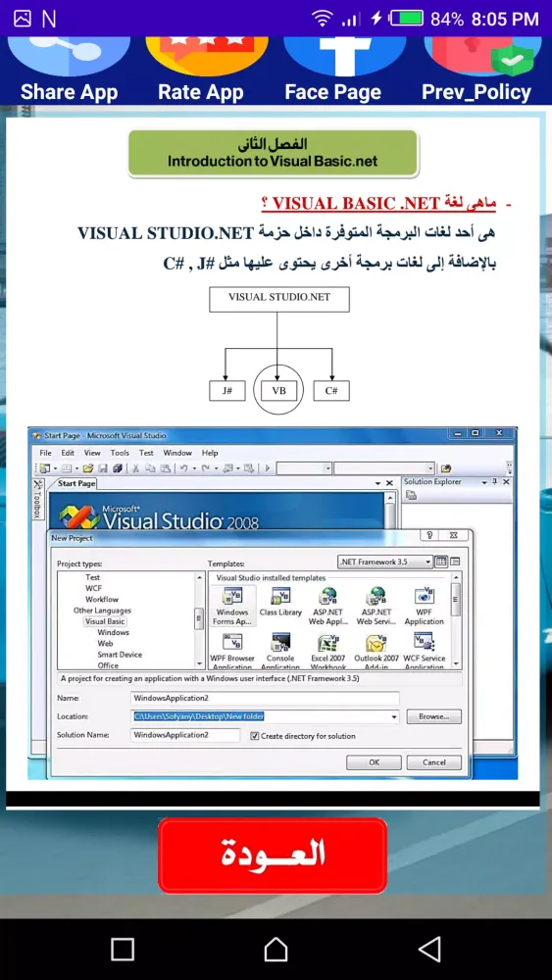Tap the chapter title Introduction to Visual Basic.net

tap(273, 161)
